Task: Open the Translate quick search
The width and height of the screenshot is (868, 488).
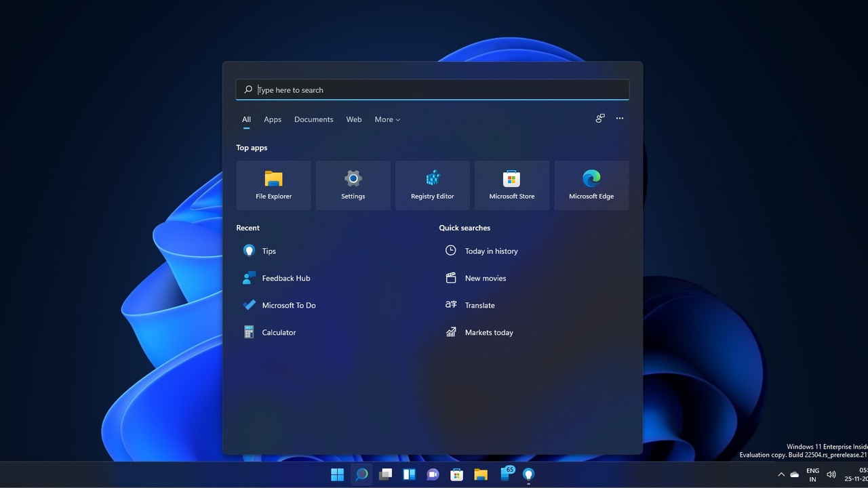Action: [479, 305]
